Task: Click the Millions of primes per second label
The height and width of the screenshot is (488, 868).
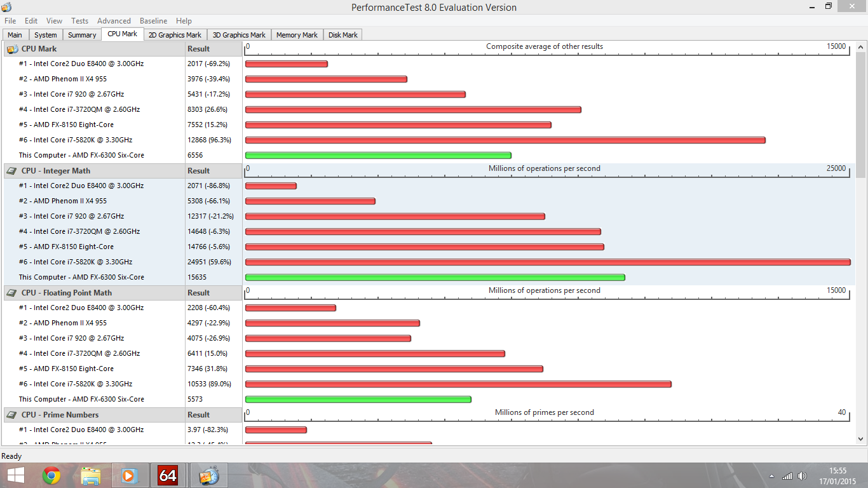Action: (x=545, y=412)
